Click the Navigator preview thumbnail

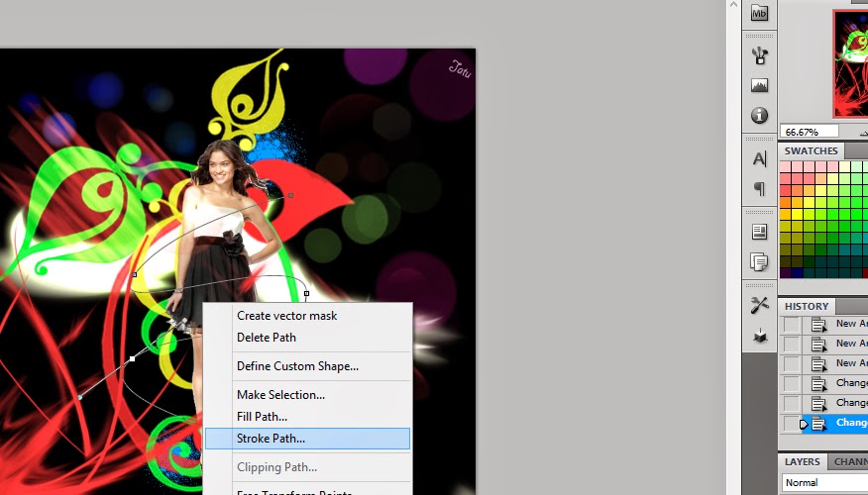851,63
